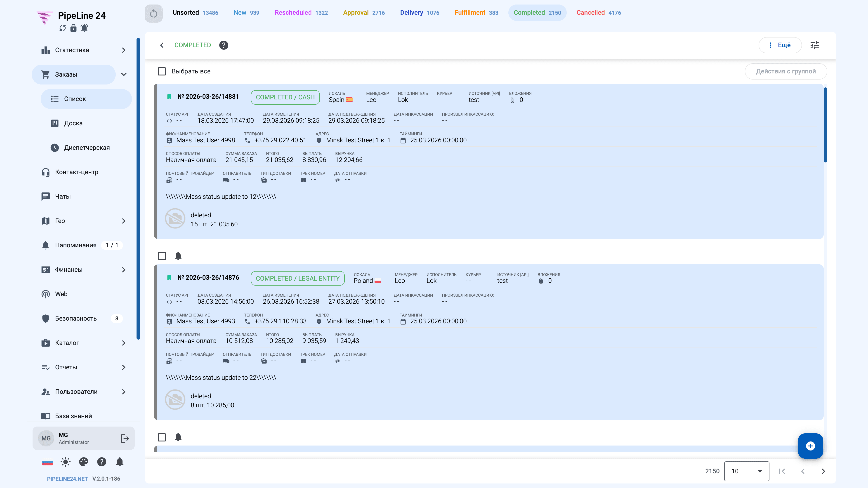Viewport: 868px width, 488px height.
Task: Click the Действия с группой button
Action: pyautogui.click(x=786, y=71)
